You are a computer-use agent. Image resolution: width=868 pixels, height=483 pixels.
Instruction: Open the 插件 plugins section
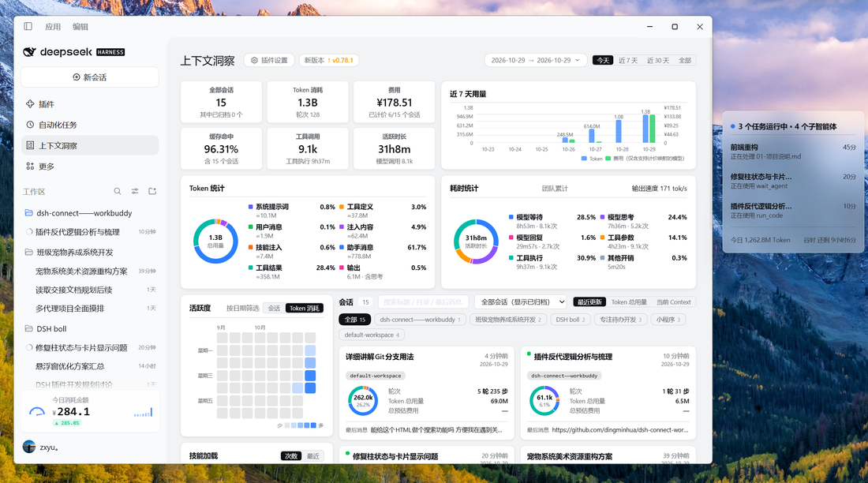coord(90,104)
